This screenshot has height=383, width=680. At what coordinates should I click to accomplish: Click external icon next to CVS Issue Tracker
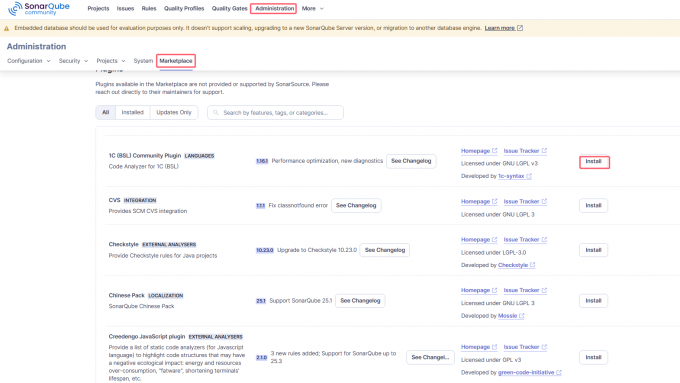[x=544, y=201]
